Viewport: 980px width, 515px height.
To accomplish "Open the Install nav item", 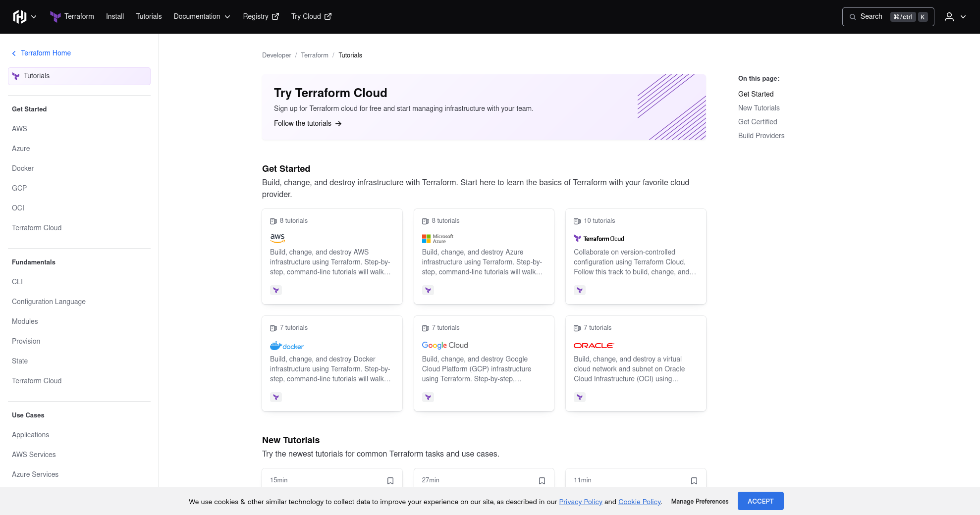I will tap(115, 16).
